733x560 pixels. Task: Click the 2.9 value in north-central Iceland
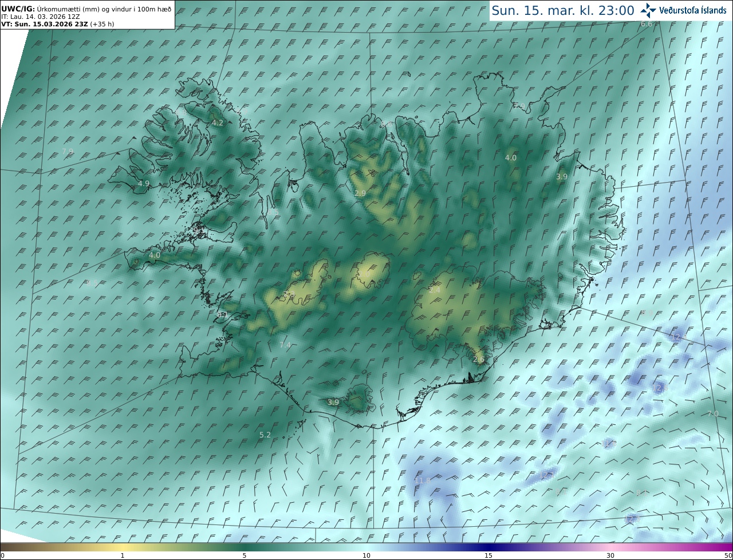pyautogui.click(x=360, y=193)
